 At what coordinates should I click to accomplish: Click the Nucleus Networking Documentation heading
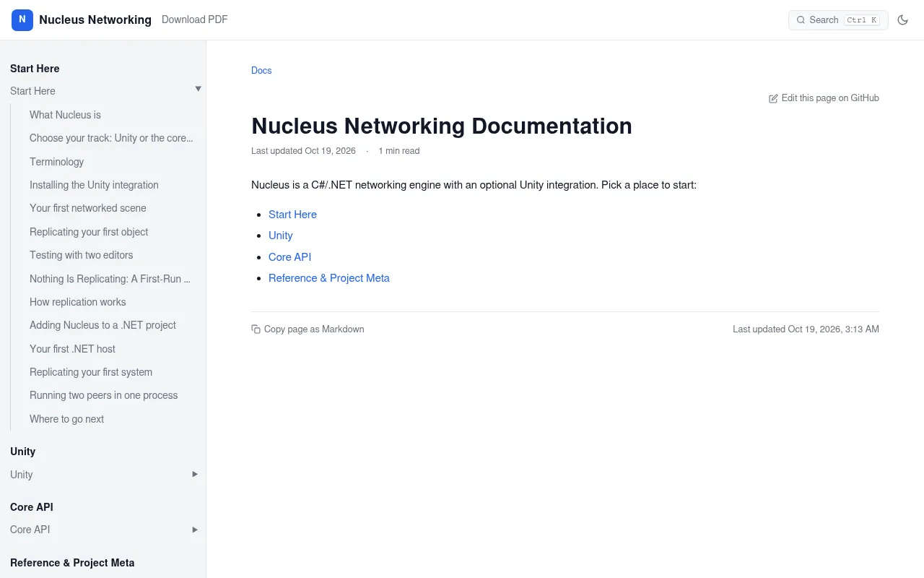(x=442, y=126)
